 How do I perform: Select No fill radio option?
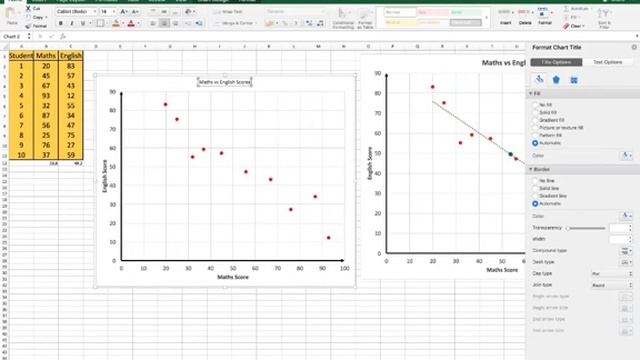(x=535, y=105)
